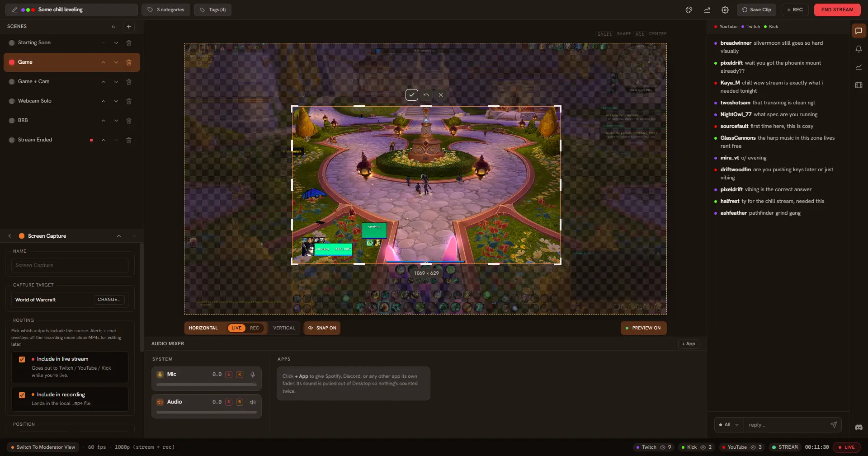Move Screen Capture source up
The height and width of the screenshot is (456, 868).
(x=119, y=236)
